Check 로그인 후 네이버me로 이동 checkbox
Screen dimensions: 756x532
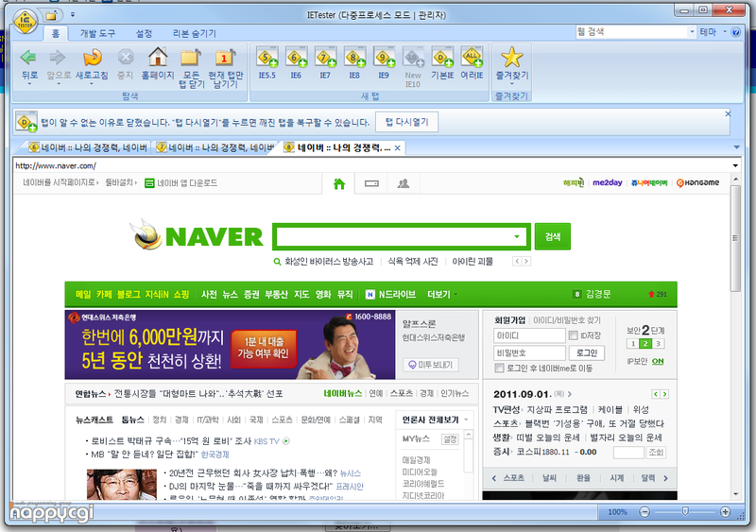point(500,368)
